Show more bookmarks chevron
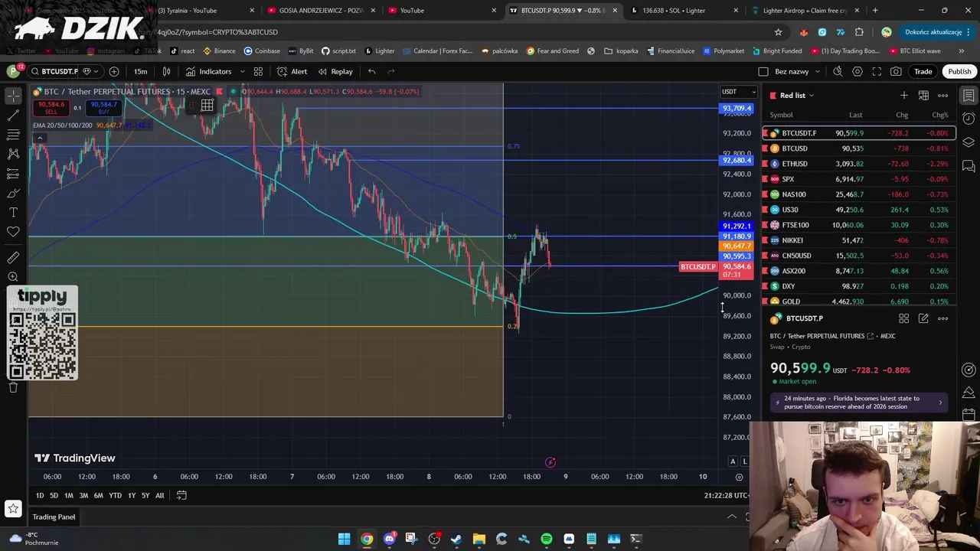 tap(962, 51)
